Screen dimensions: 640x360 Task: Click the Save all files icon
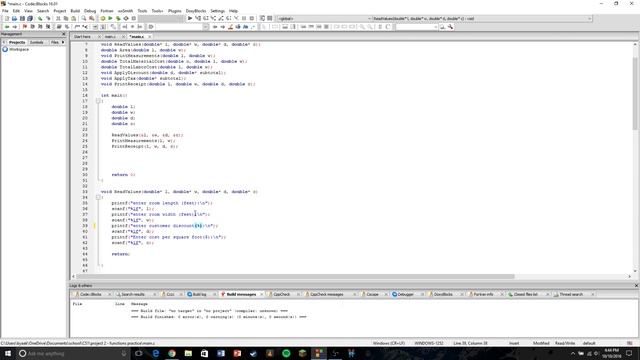click(30, 19)
